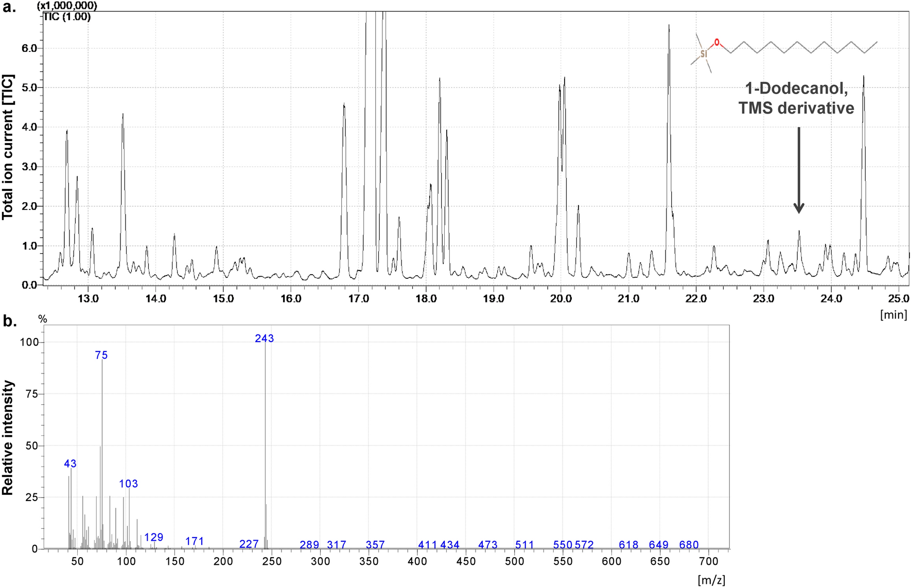Click the 25.0 tick on the time axis
The width and height of the screenshot is (911, 588).
pos(899,299)
